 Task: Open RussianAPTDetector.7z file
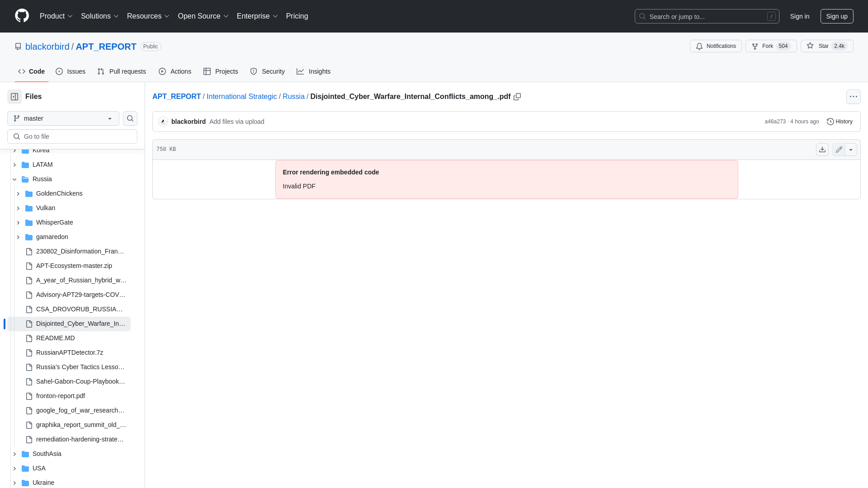[x=70, y=352]
